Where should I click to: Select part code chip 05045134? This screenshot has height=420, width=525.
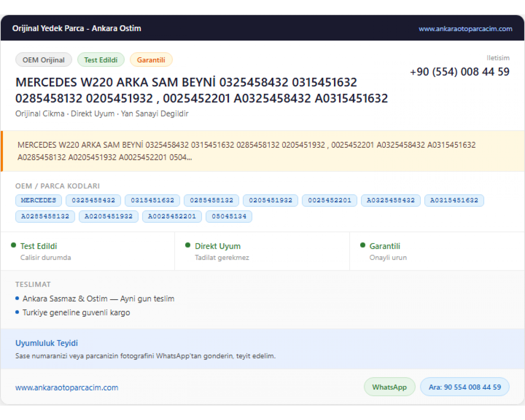click(x=229, y=216)
